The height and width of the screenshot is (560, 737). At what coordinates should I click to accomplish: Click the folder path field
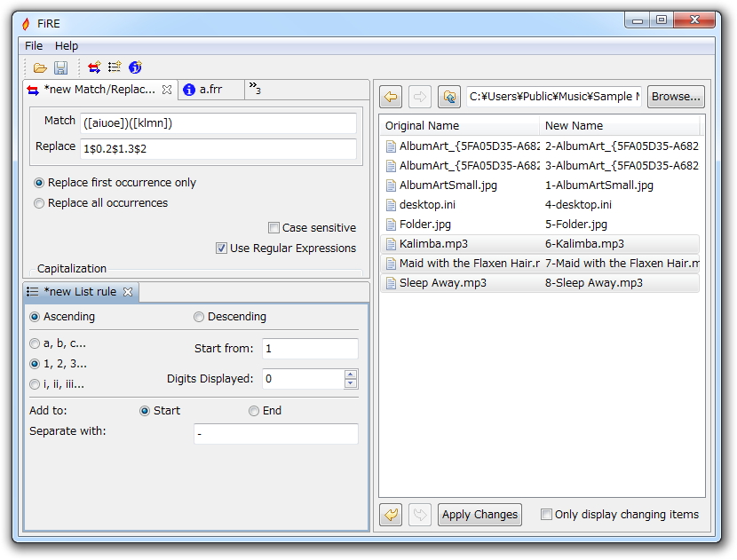tap(554, 97)
